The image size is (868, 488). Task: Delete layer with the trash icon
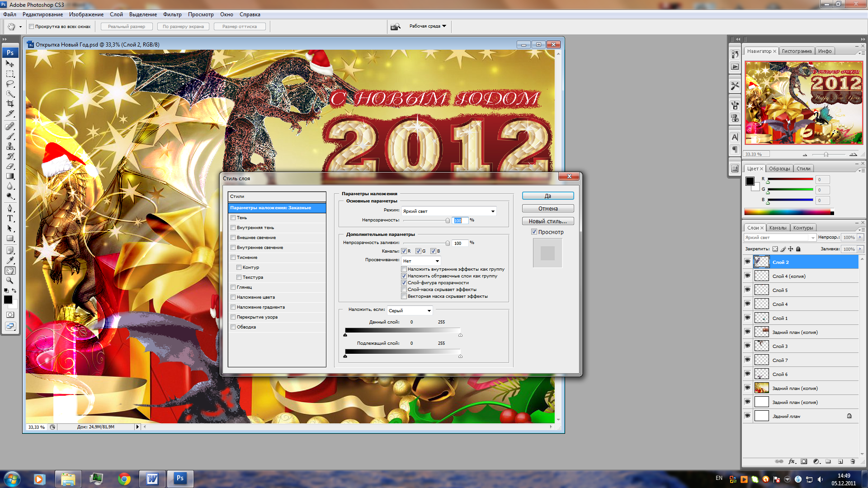[x=853, y=461]
